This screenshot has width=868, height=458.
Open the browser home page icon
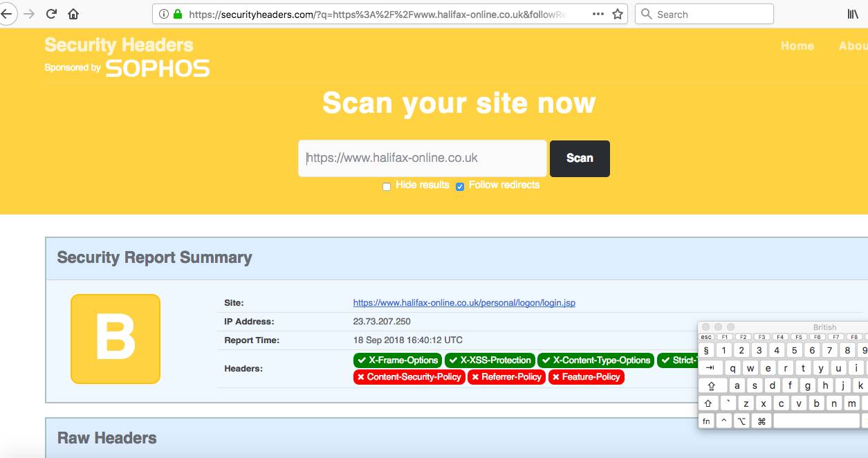click(x=73, y=14)
